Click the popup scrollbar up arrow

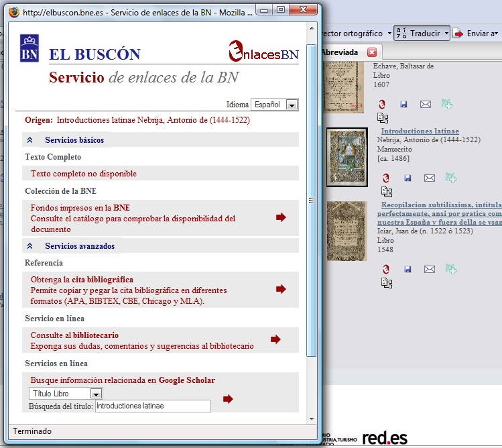coord(312,28)
